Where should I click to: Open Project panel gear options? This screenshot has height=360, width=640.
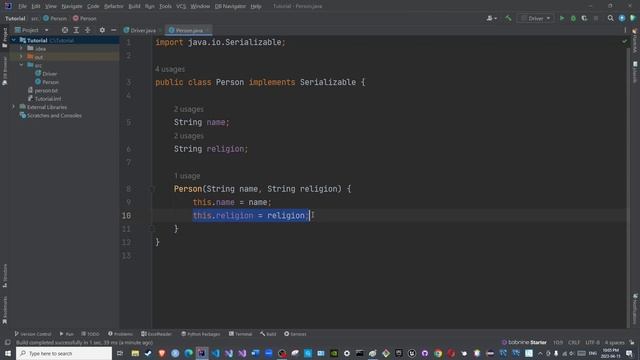tap(102, 30)
